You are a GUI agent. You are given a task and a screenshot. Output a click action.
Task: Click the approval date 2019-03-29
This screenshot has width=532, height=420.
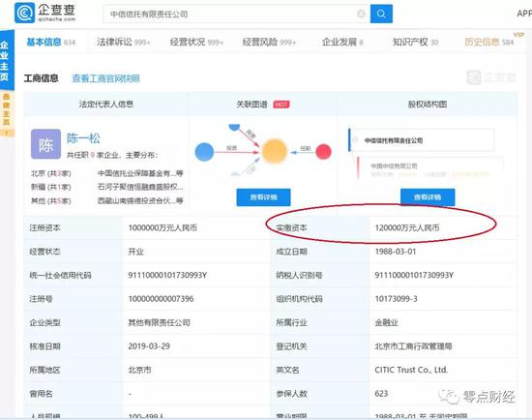(x=149, y=346)
